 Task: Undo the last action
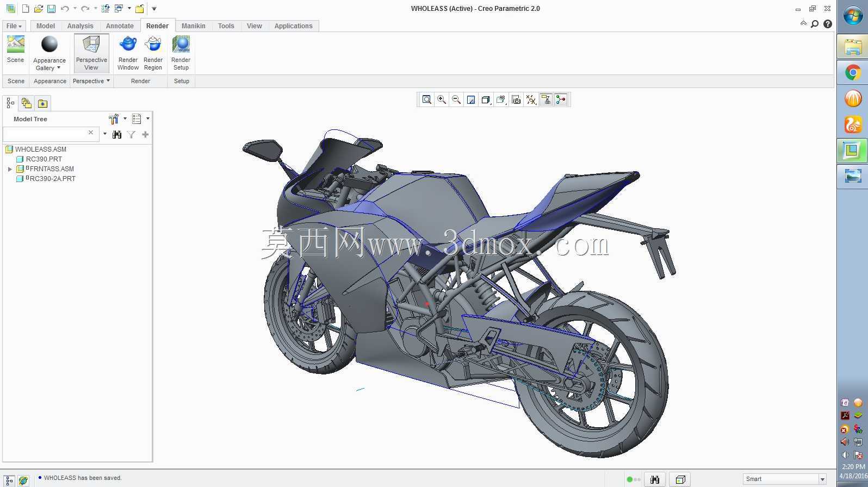pos(65,9)
